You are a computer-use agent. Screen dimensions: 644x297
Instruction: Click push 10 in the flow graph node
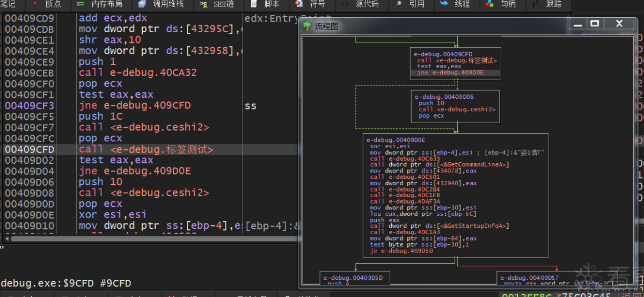(431, 103)
